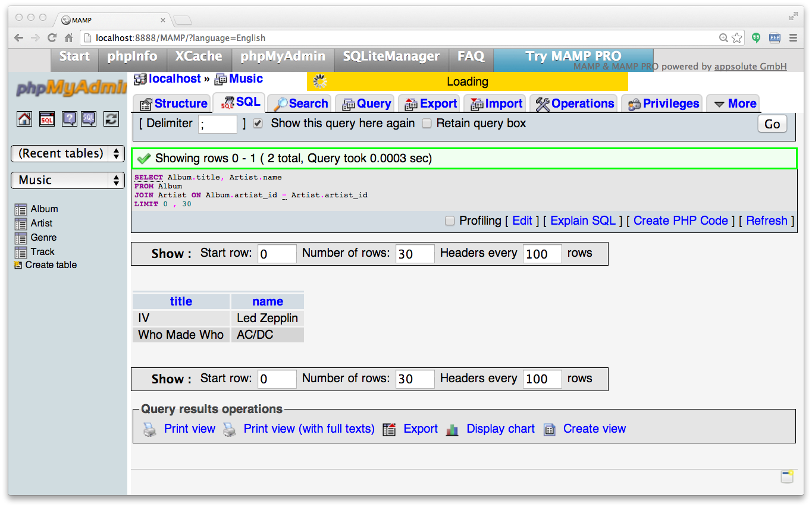
Task: Click the Delimiter input field
Action: tap(218, 124)
